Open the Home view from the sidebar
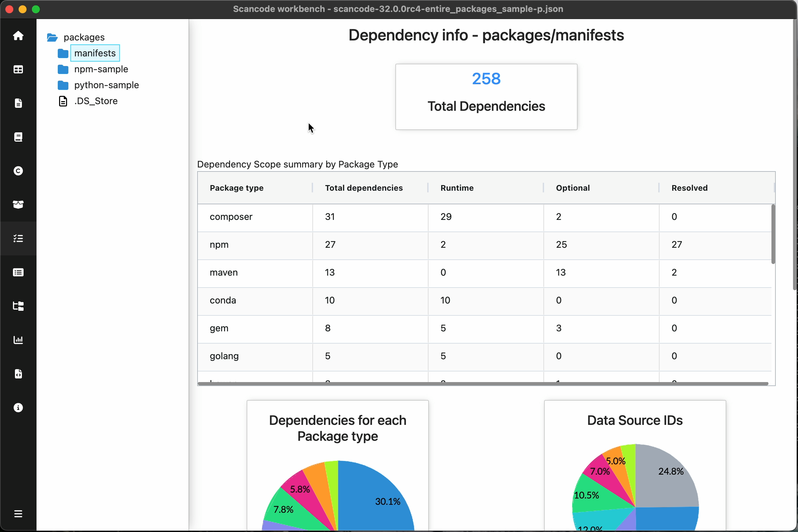The width and height of the screenshot is (798, 532). pos(18,35)
